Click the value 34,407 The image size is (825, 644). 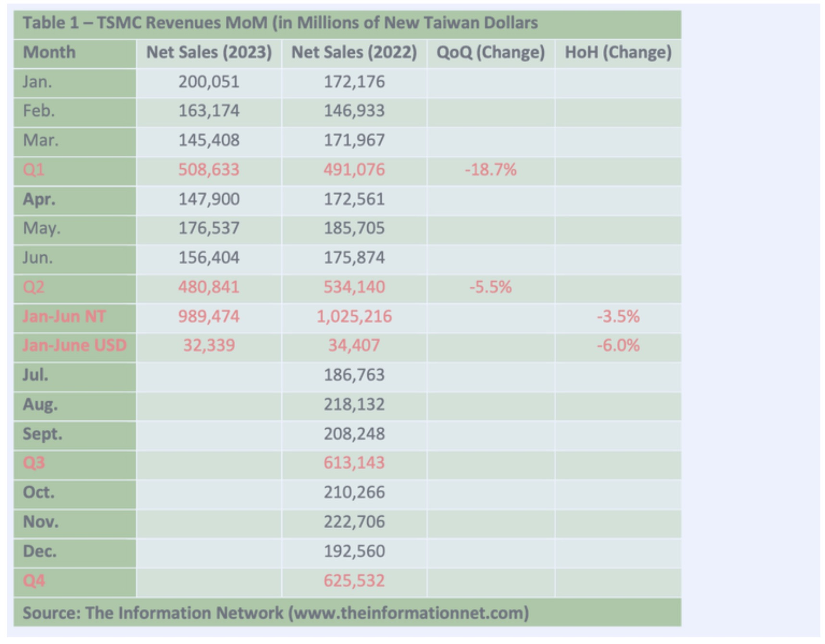[354, 346]
